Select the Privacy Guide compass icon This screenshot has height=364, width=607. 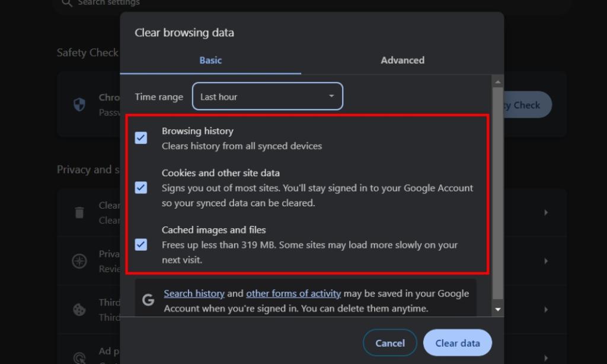point(79,261)
